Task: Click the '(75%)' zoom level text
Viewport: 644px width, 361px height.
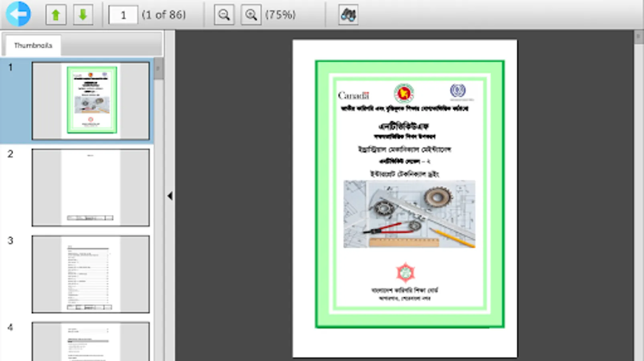Action: tap(280, 15)
